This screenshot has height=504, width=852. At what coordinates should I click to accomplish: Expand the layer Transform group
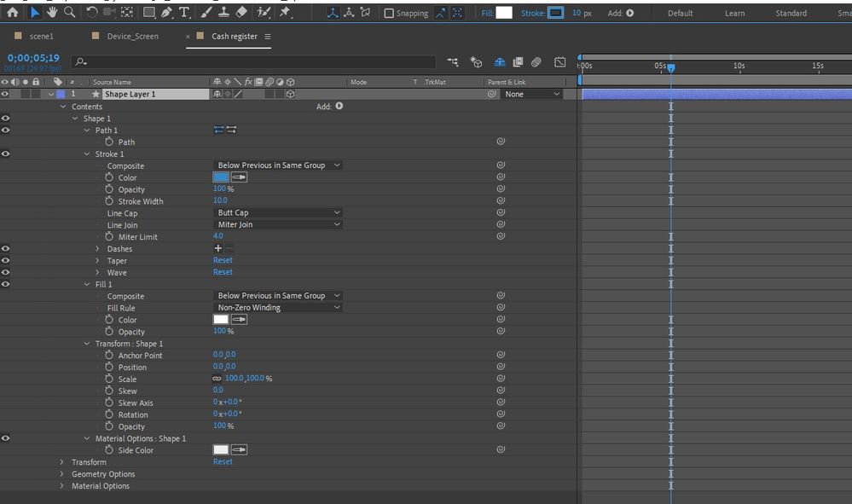[62, 461]
